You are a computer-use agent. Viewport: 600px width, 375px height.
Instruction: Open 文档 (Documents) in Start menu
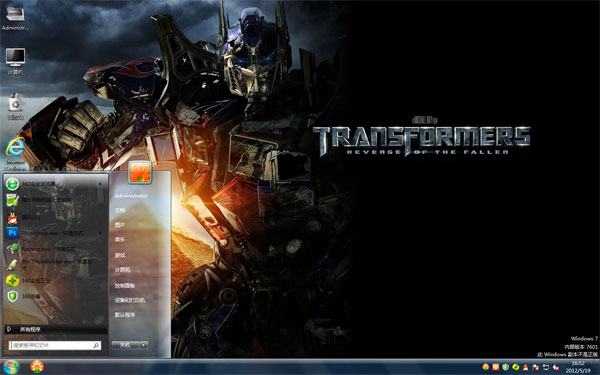coord(120,210)
